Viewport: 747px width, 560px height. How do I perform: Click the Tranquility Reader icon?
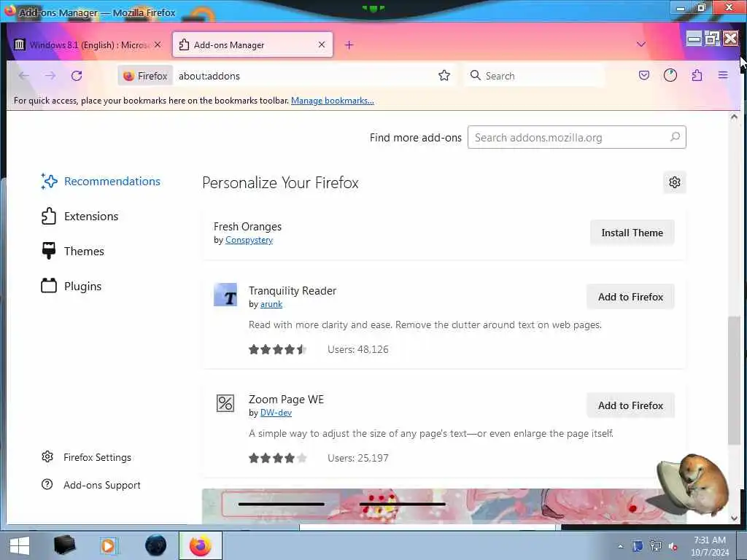point(225,295)
